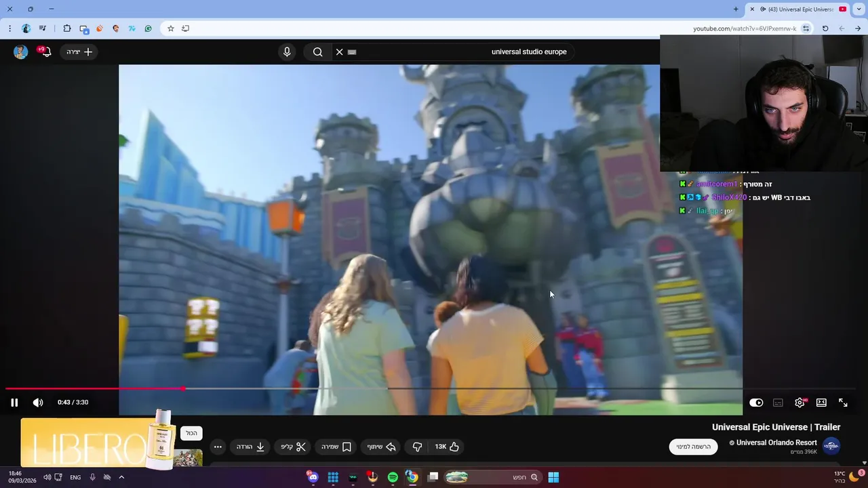This screenshot has width=868, height=488.
Task: Dislike the video
Action: tap(418, 447)
